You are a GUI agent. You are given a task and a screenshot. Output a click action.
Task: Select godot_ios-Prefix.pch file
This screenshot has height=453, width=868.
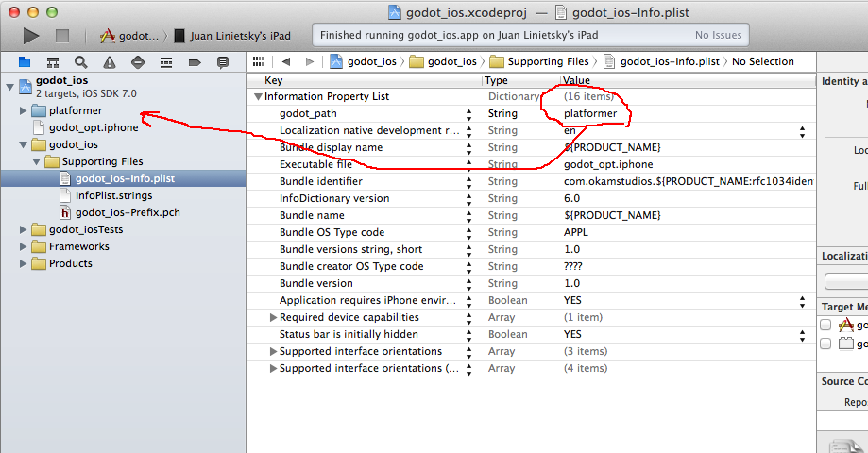tap(128, 213)
